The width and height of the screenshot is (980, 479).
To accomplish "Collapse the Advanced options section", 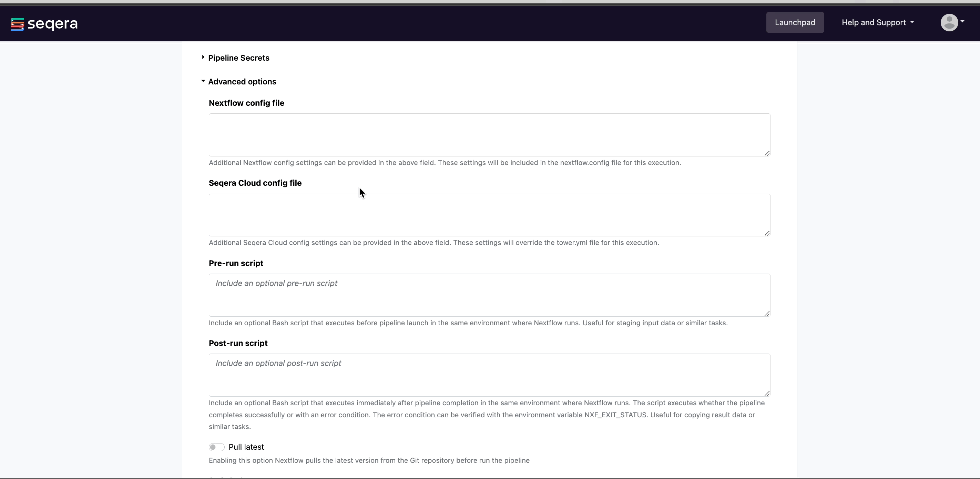I will [x=242, y=82].
